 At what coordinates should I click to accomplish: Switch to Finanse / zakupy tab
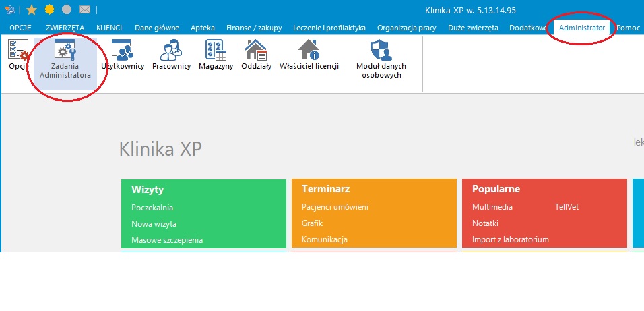point(254,28)
